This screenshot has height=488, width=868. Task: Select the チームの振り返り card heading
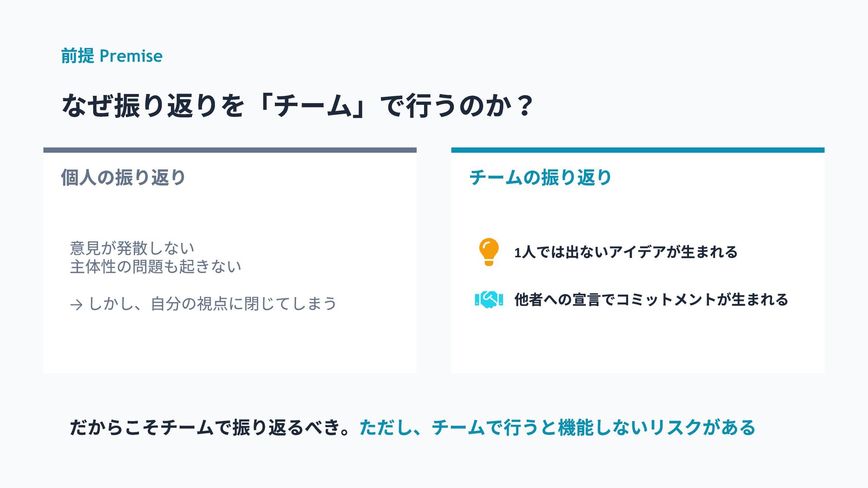[540, 177]
